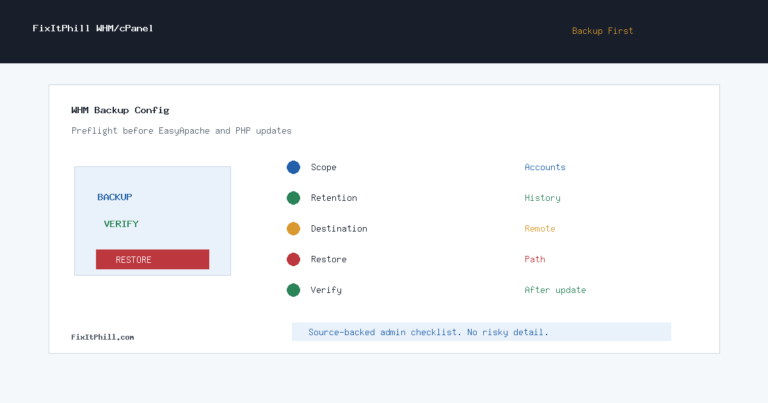
Task: Select the VERIFY label in the panel
Action: (121, 224)
